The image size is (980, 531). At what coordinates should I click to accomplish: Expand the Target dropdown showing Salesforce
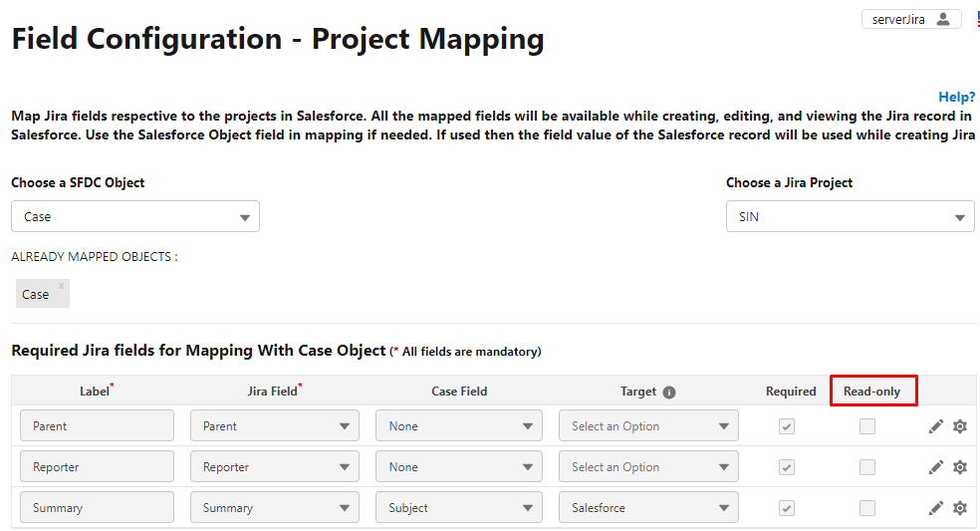648,507
